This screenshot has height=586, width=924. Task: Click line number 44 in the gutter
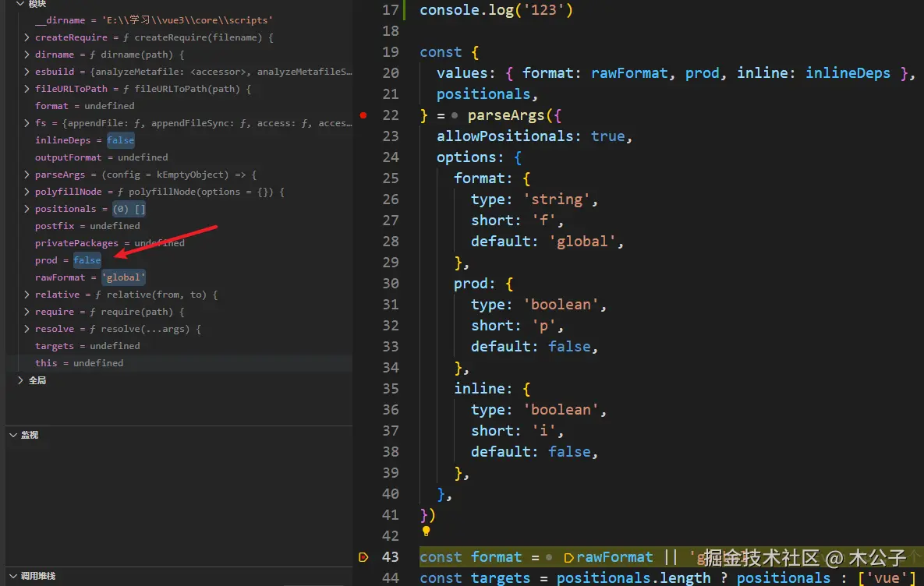point(390,577)
